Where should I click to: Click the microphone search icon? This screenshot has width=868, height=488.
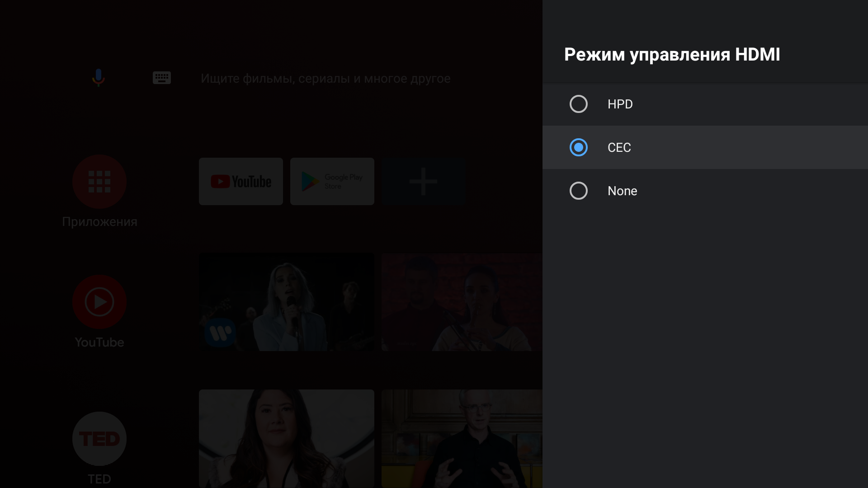(99, 78)
